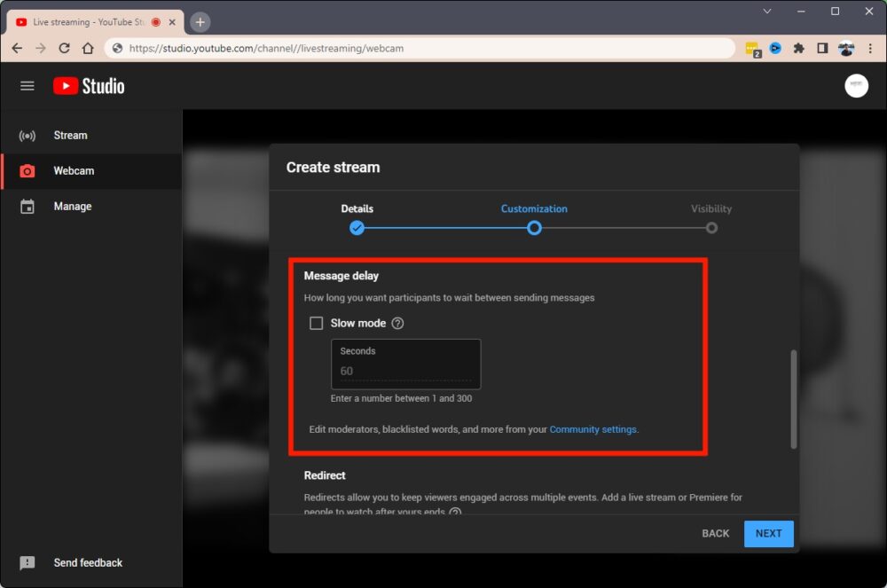Open the hamburger navigation menu
This screenshot has height=588, width=887.
point(27,86)
